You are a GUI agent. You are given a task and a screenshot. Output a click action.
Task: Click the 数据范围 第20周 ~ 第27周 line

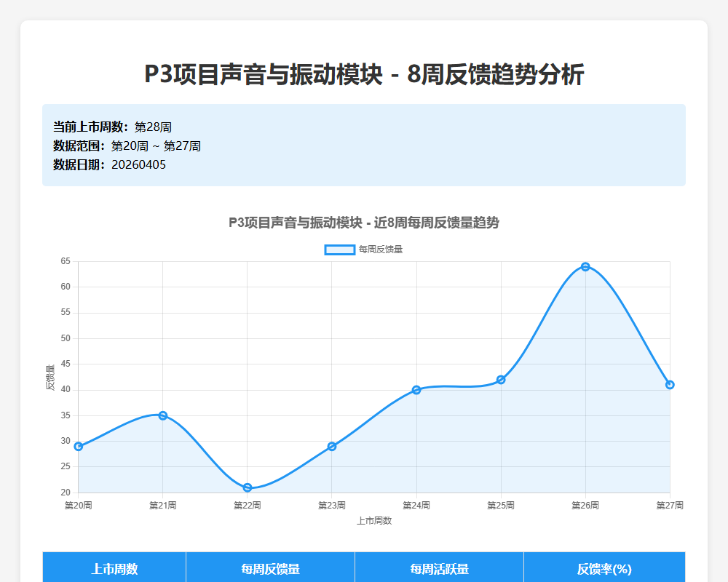pos(127,145)
